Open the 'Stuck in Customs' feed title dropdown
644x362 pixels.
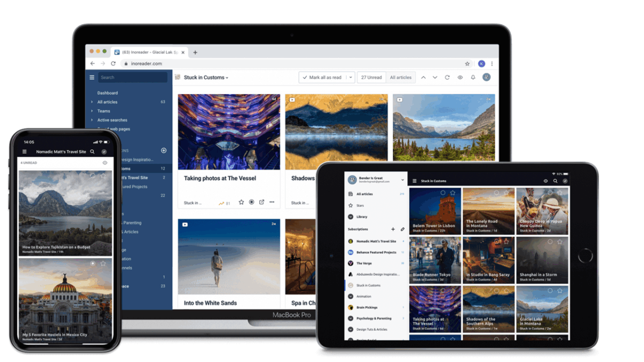point(206,77)
